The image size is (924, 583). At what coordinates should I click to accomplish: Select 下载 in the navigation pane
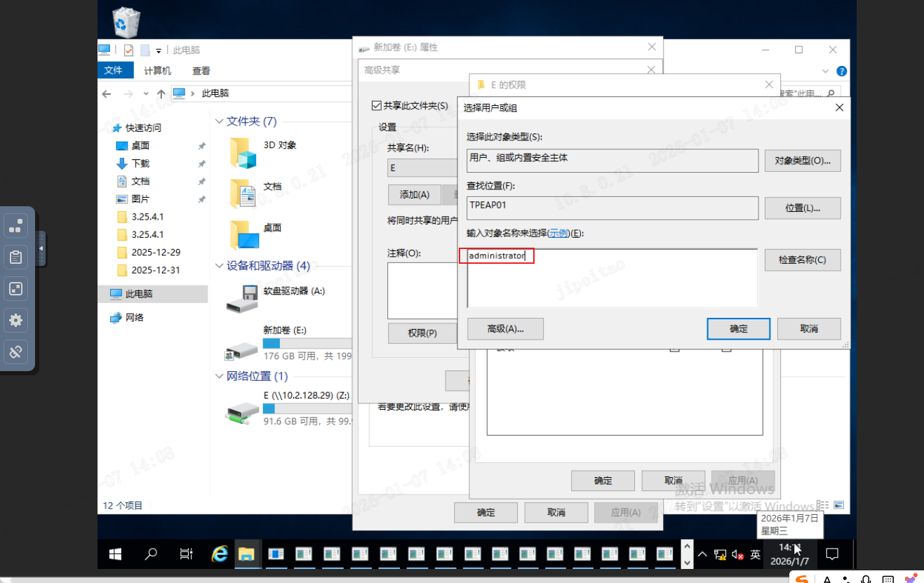coord(140,163)
